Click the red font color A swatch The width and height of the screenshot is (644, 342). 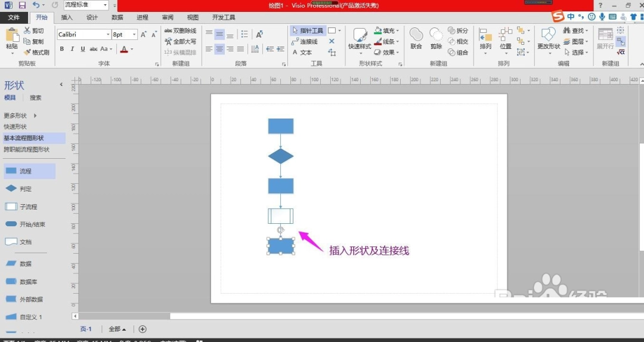point(124,50)
